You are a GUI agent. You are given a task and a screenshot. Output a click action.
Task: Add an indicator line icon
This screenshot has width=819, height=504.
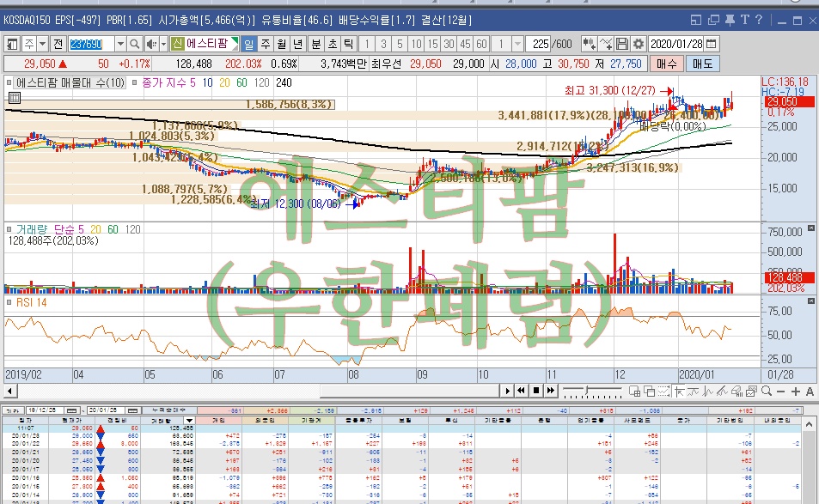pos(606,44)
